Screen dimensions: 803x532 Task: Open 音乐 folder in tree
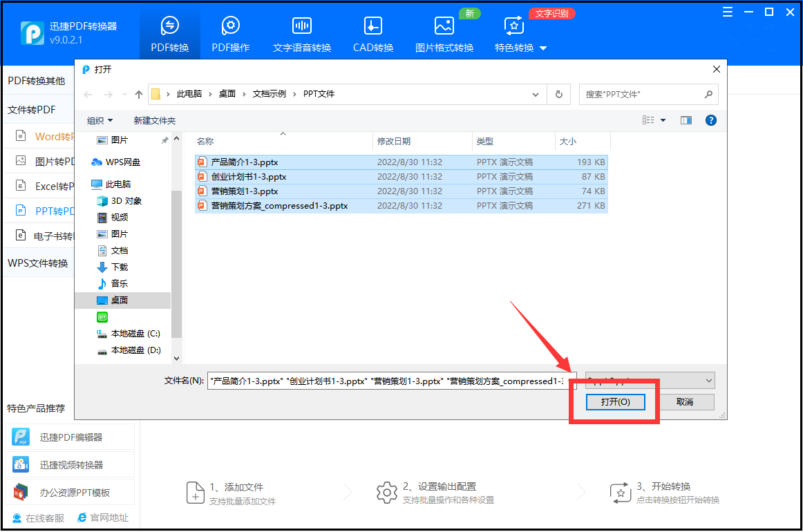[x=120, y=283]
